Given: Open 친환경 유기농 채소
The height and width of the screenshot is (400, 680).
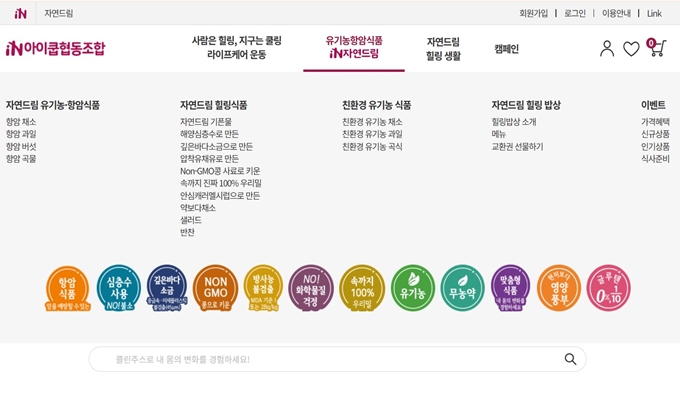Looking at the screenshot, I should (372, 122).
